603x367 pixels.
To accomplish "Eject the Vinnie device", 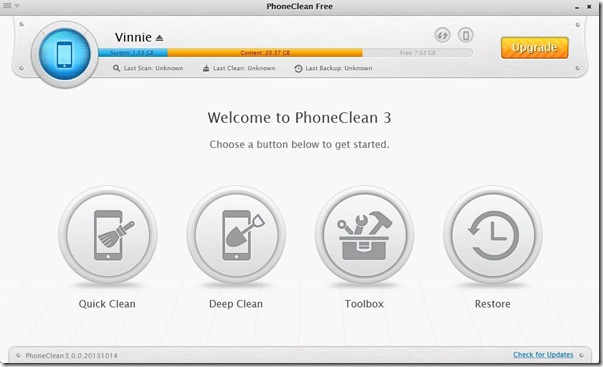I will tap(160, 38).
